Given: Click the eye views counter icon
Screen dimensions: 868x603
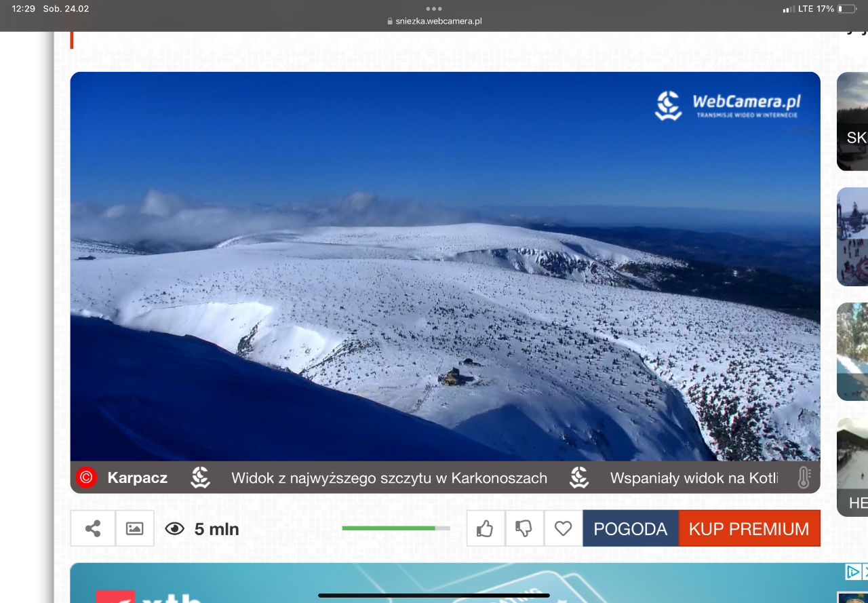Looking at the screenshot, I should point(175,529).
